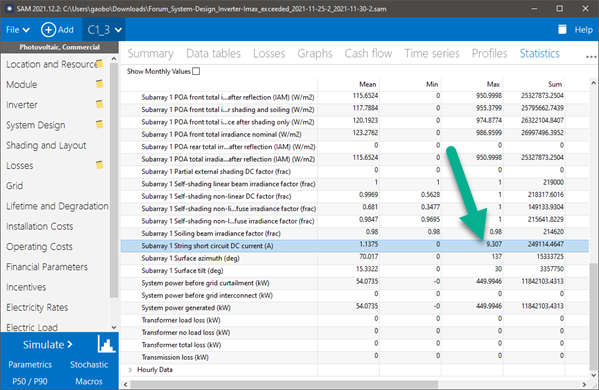Screen dimensions: 599x390
Task: Toggle the Show Monthly Values checkbox
Action: tap(196, 71)
